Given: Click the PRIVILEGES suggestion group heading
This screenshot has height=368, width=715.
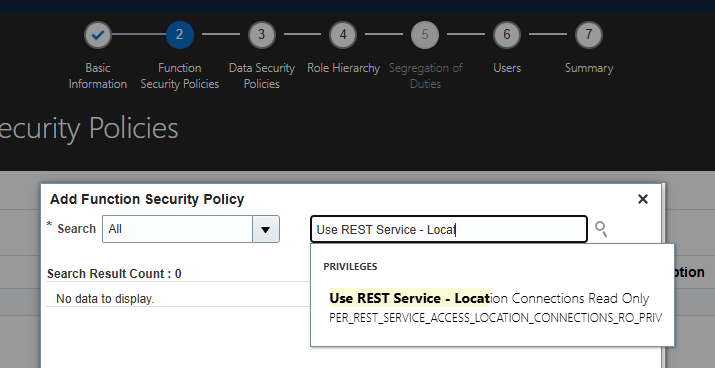Looking at the screenshot, I should (350, 266).
